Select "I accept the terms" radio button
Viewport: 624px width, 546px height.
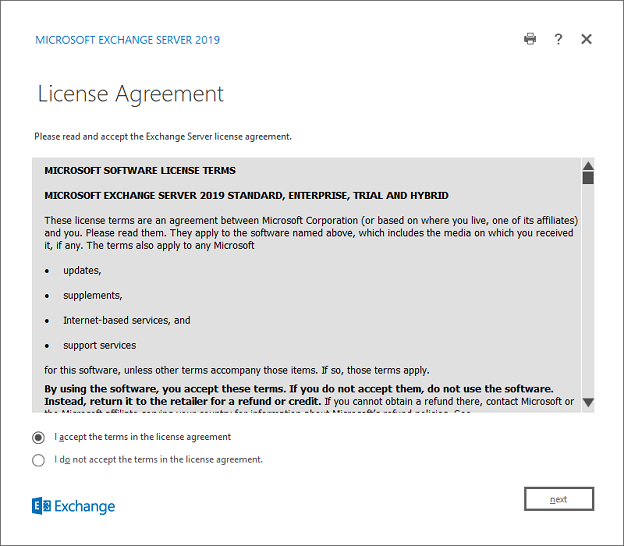pos(39,437)
